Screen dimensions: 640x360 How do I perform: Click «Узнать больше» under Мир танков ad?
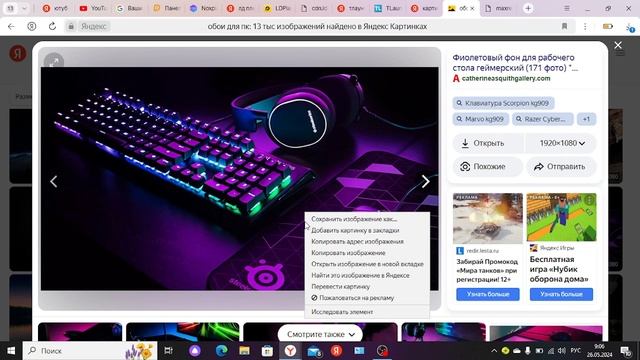[488, 294]
